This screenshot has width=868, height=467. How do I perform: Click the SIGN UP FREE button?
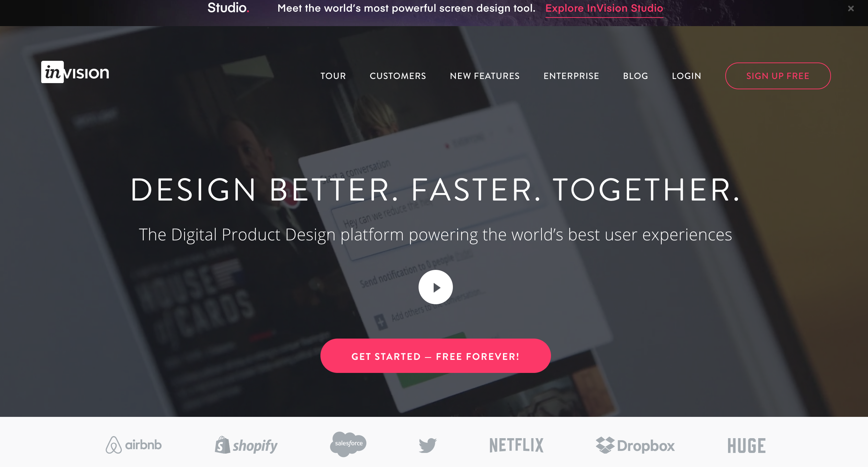pyautogui.click(x=777, y=76)
